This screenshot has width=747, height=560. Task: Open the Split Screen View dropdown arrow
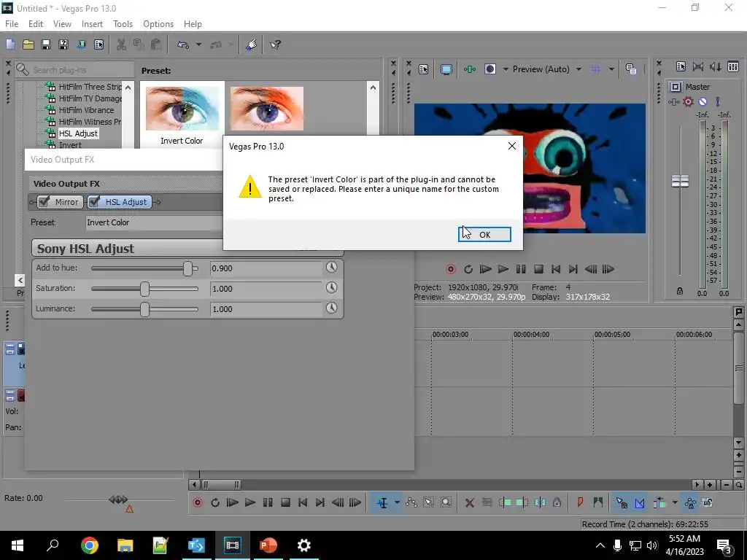coord(506,69)
